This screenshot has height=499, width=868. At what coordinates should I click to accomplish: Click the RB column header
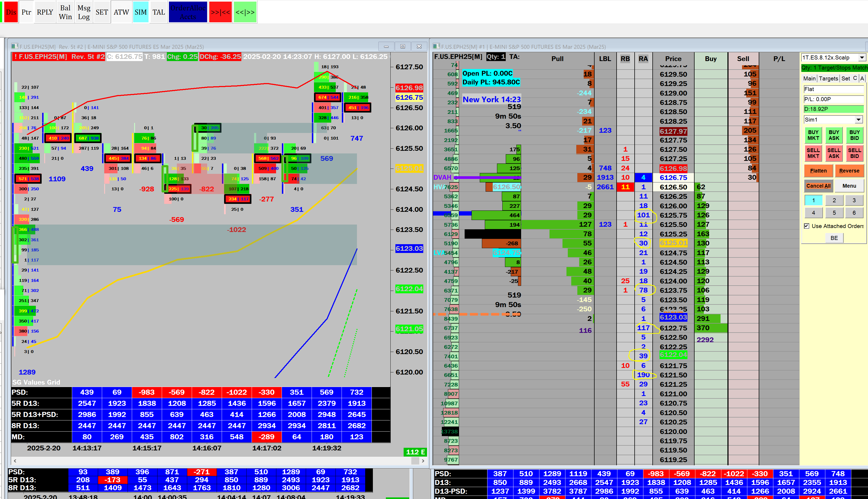[x=625, y=59]
